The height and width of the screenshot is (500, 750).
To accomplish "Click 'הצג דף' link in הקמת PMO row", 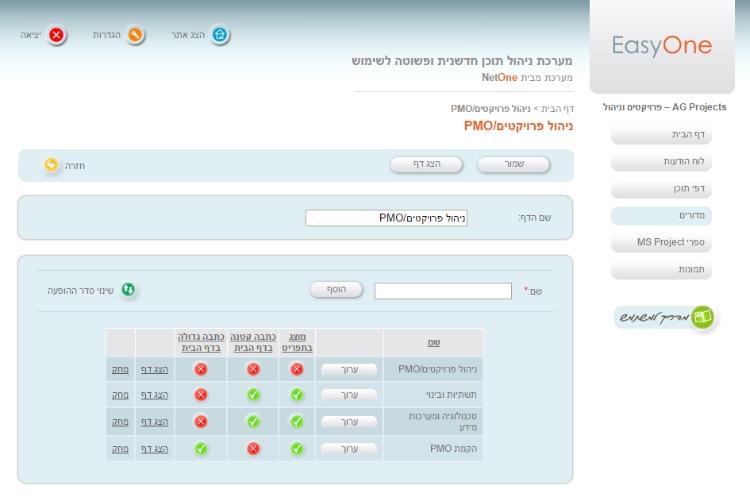I will point(154,449).
